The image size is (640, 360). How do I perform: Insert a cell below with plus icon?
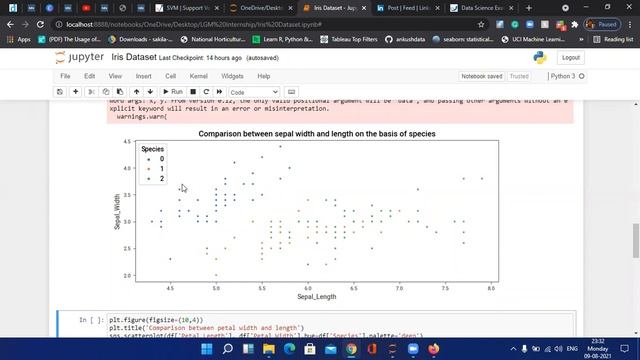click(x=76, y=92)
